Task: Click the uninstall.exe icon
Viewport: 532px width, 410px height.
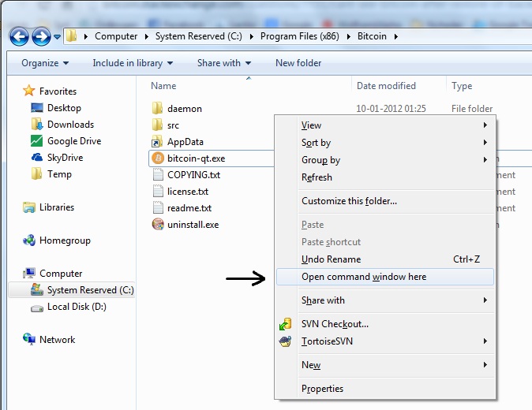Action: tap(158, 224)
